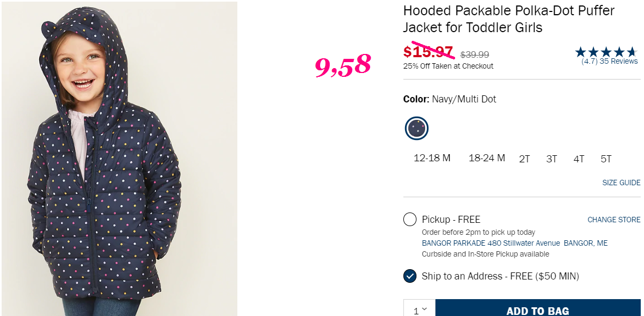Click the CHANGE STORE link
This screenshot has width=644, height=316.
(x=614, y=220)
